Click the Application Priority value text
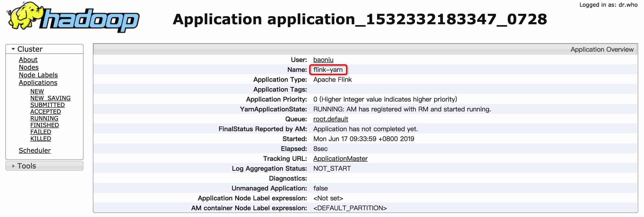Screen dimensions: 644x217 tap(385, 99)
